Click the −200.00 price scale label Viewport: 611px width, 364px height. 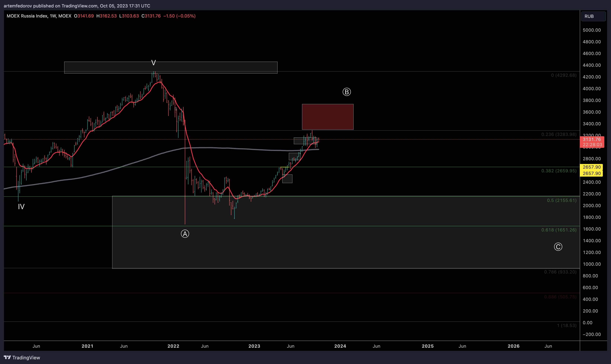(592, 334)
